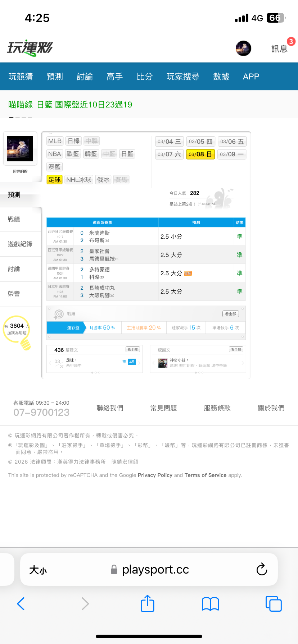Select the highlighted 足球 filter
298x644 pixels.
point(55,180)
